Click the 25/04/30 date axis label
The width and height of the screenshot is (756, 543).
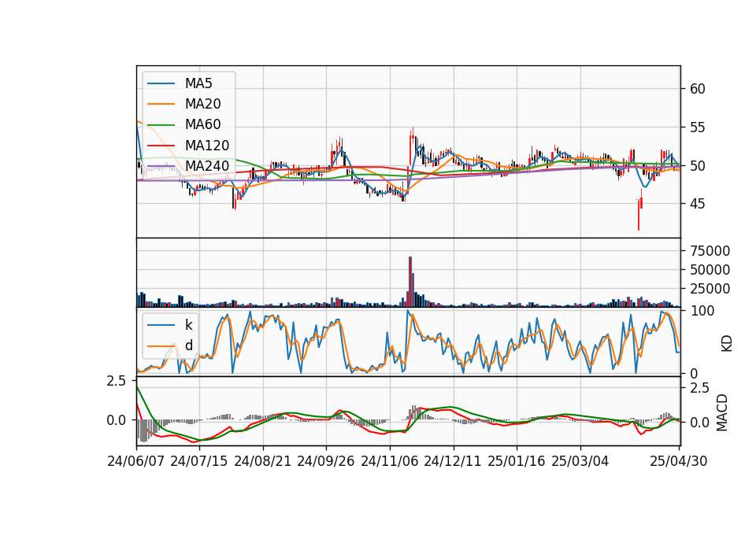(679, 461)
